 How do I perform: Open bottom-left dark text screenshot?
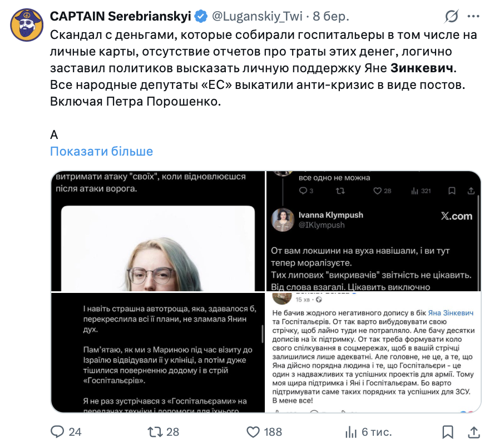157,354
